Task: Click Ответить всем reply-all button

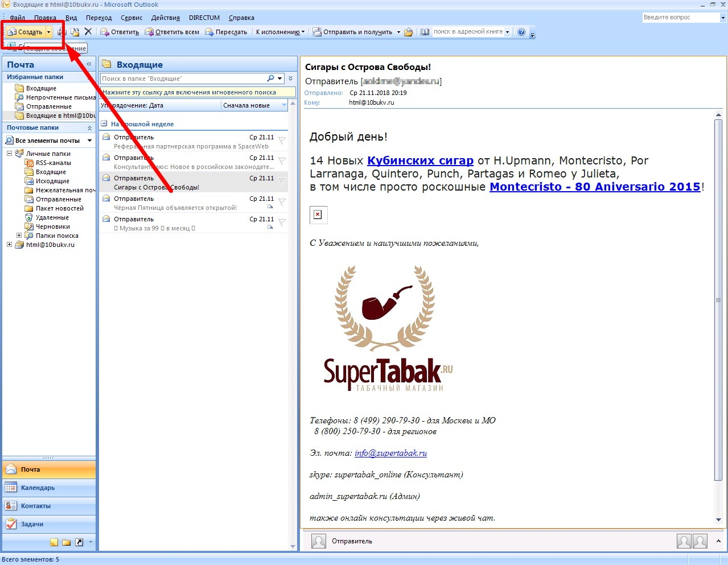Action: click(172, 32)
